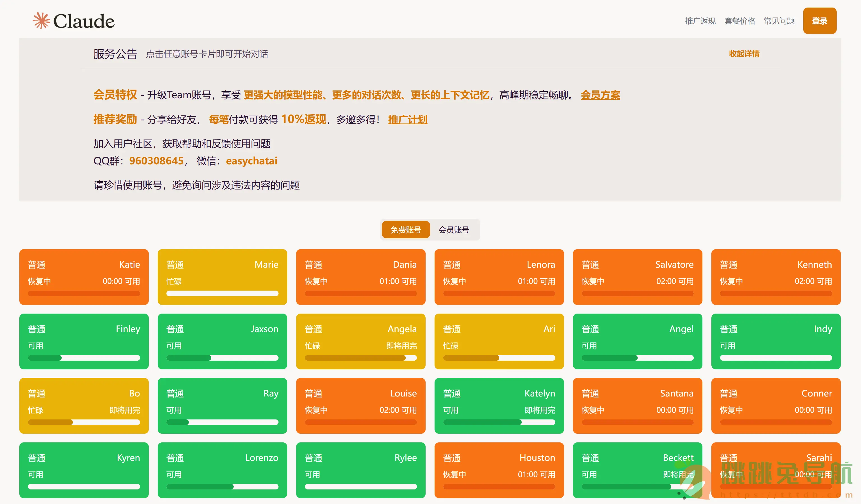
Task: Click the 登录 login button
Action: pos(820,21)
